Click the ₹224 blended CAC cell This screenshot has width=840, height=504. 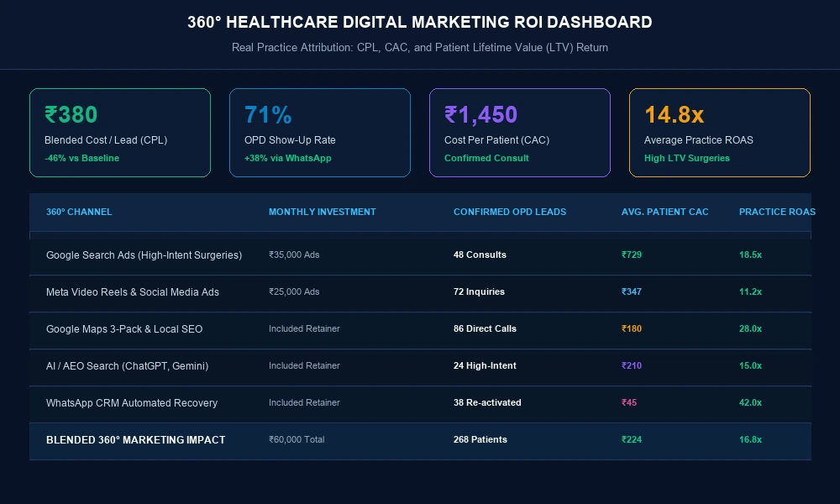pyautogui.click(x=631, y=439)
